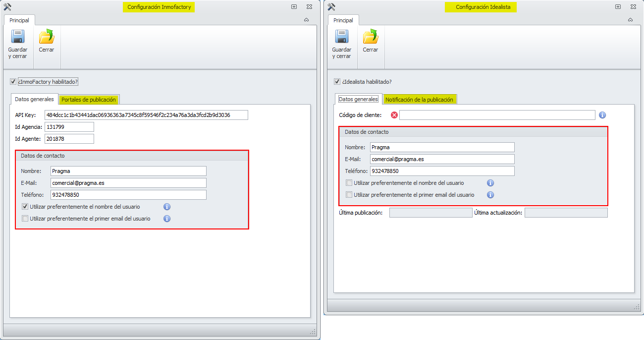Image resolution: width=644 pixels, height=340 pixels.
Task: Maximize the Configuración Inmofactory window
Action: pyautogui.click(x=294, y=7)
